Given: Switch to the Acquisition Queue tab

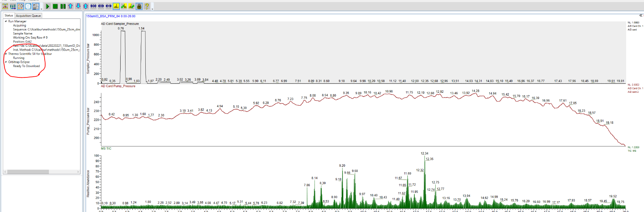Looking at the screenshot, I should (x=28, y=16).
